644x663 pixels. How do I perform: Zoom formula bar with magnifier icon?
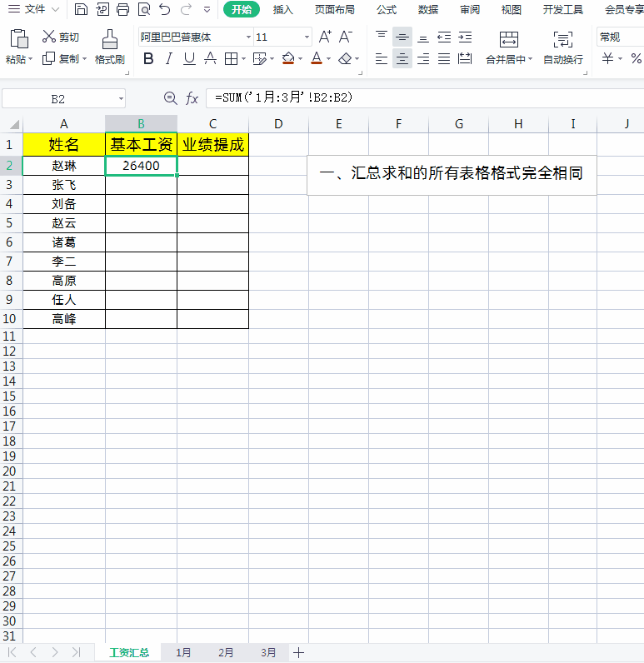point(170,98)
